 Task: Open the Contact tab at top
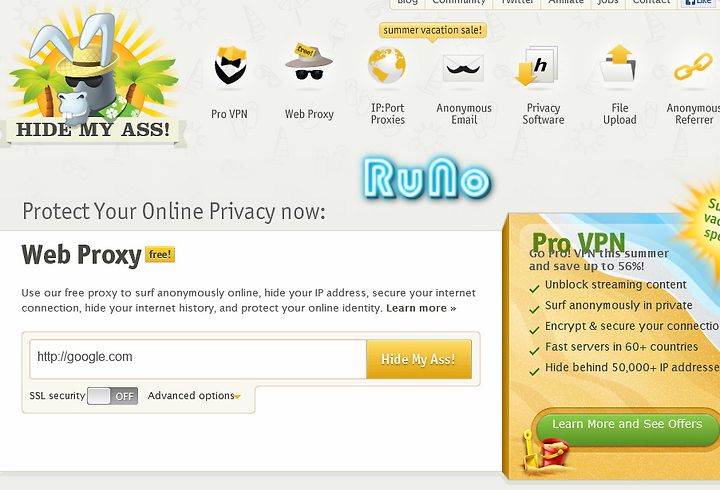pyautogui.click(x=651, y=3)
